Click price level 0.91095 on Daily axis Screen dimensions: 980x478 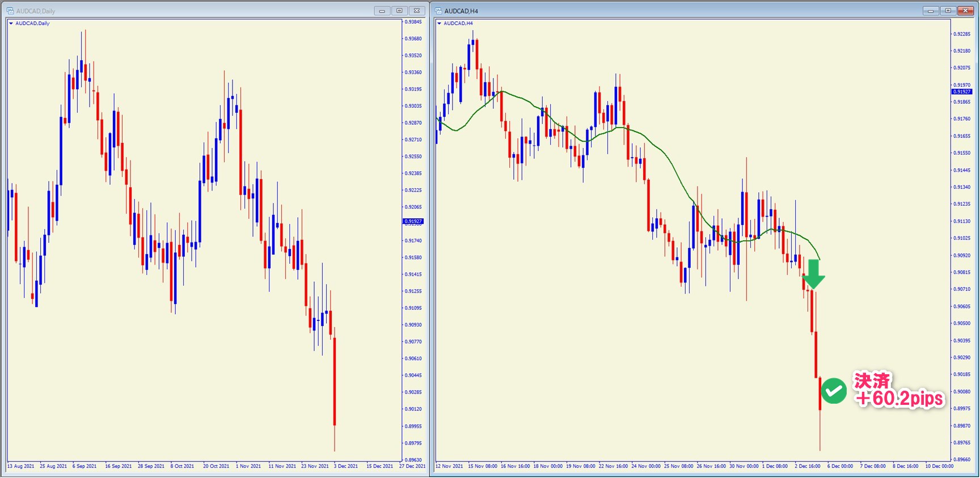tap(413, 308)
